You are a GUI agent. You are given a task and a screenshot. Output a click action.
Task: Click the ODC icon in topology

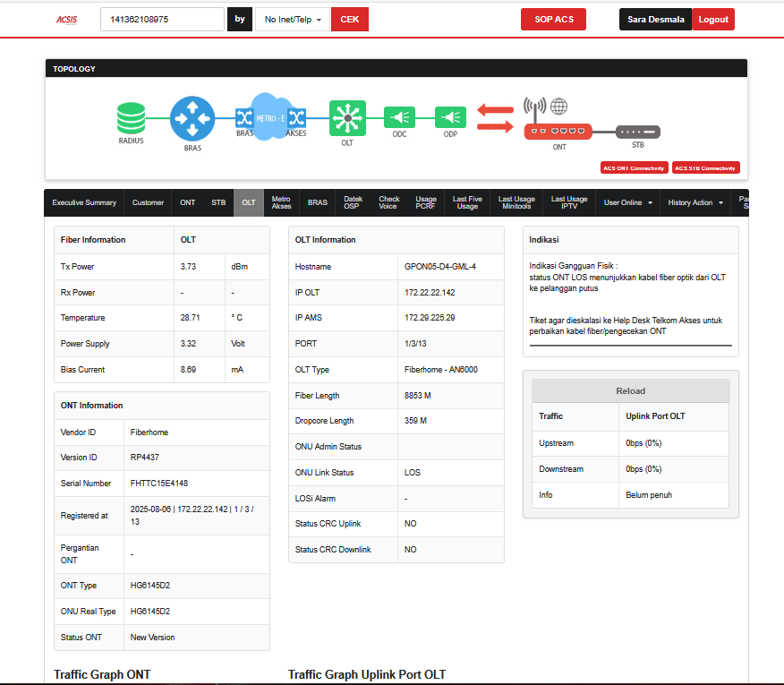399,117
